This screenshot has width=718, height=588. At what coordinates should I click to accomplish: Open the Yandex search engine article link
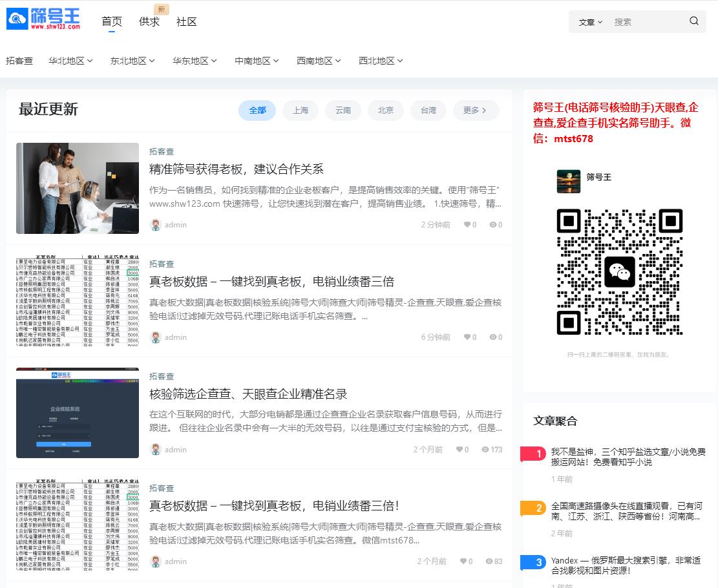pyautogui.click(x=626, y=565)
